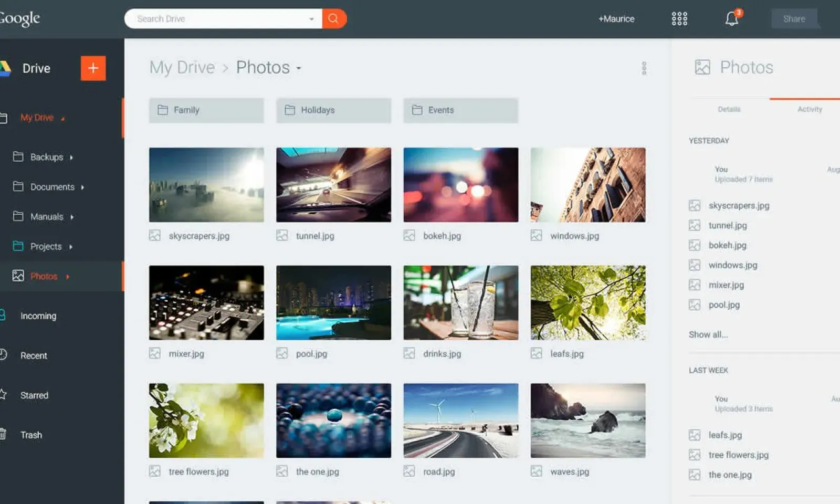This screenshot has height=504, width=840.
Task: Click the Share button
Action: click(x=794, y=19)
